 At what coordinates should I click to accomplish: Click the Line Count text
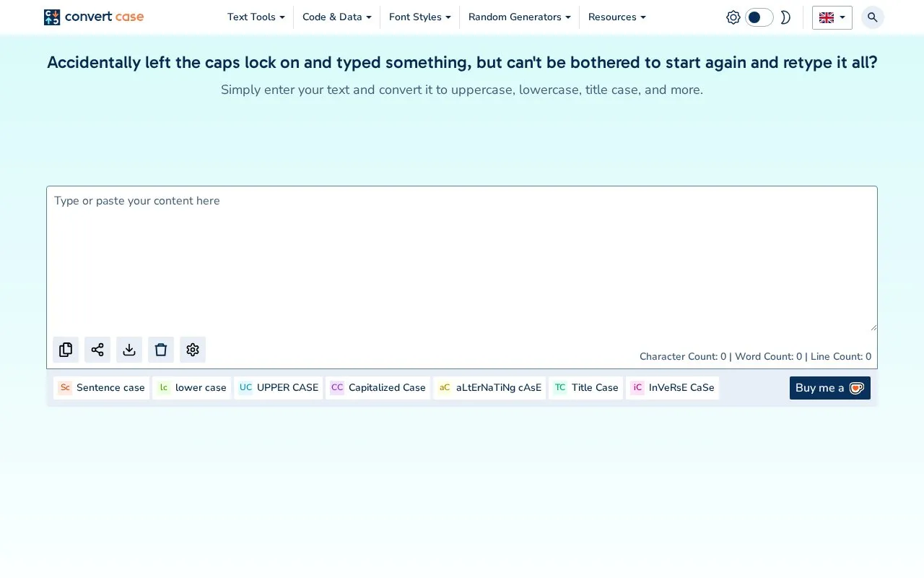pyautogui.click(x=841, y=357)
